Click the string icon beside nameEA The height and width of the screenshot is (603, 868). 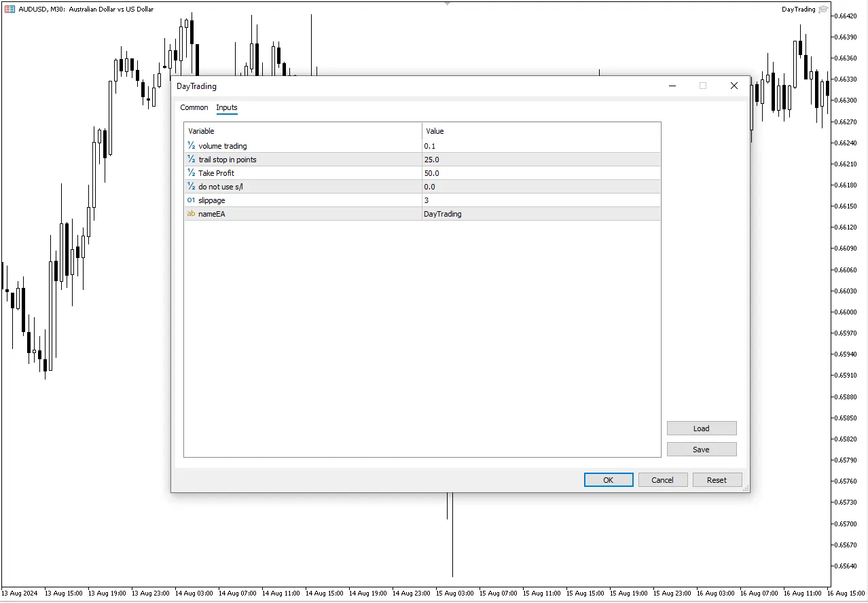coord(191,214)
